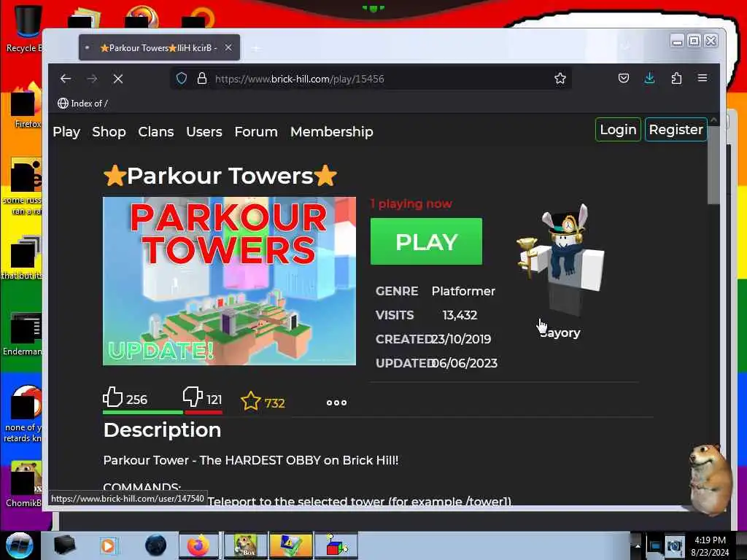This screenshot has height=560, width=747.
Task: Open the Index of / bookmark
Action: pyautogui.click(x=82, y=104)
